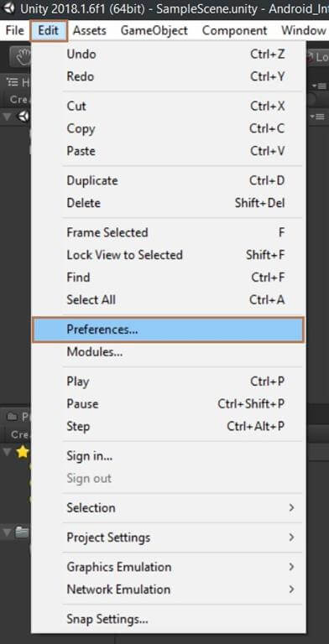This screenshot has height=644, width=329.
Task: Collapse the scene tree arrow in Hierarchy
Action: coord(7,117)
